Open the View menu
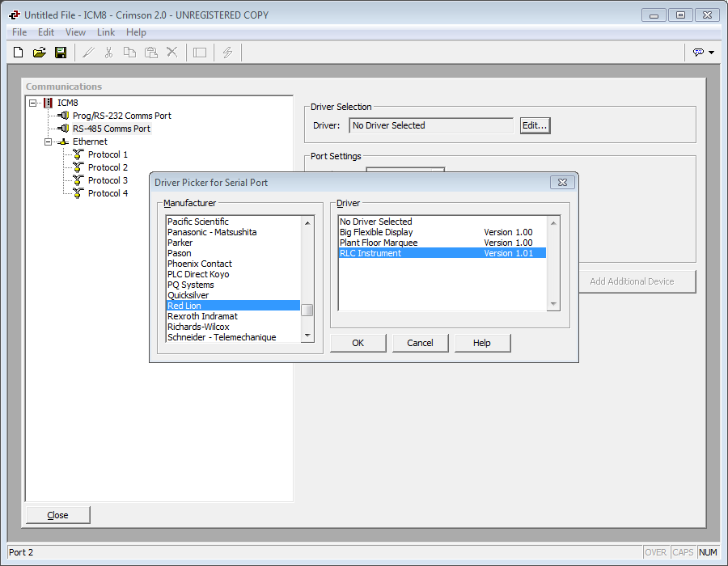Viewport: 728px width, 566px height. [x=75, y=32]
